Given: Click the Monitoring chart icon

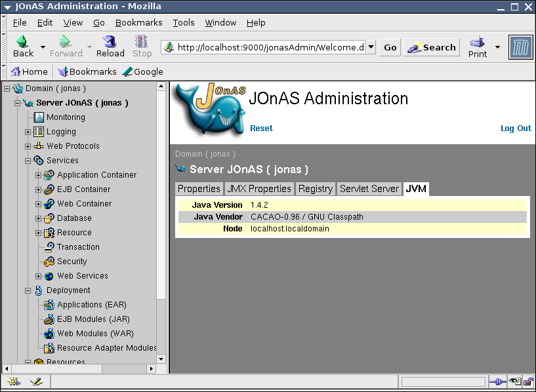Looking at the screenshot, I should pos(39,117).
